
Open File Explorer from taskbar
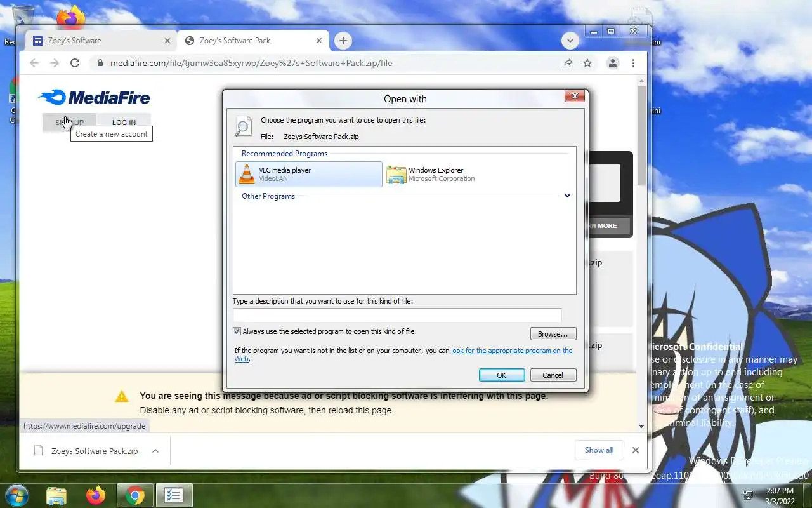[x=56, y=495]
